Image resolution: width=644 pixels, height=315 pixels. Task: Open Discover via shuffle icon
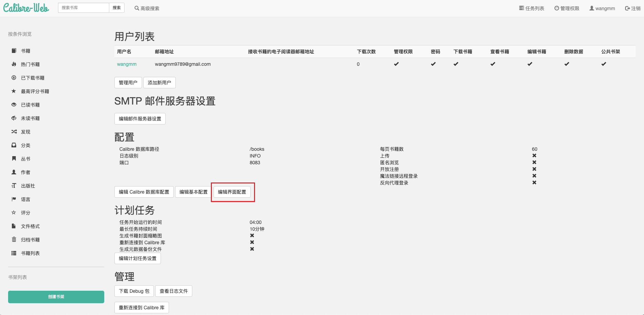pyautogui.click(x=14, y=132)
